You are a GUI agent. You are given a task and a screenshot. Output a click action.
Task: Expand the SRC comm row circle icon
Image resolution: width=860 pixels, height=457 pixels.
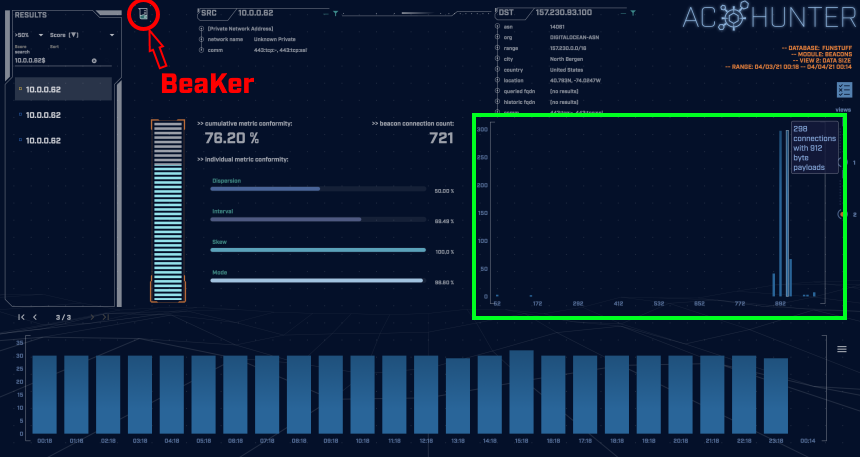coord(201,50)
